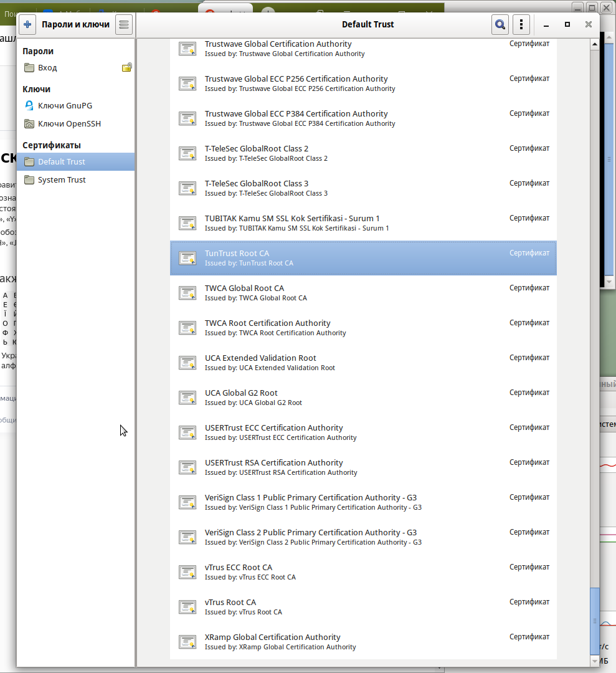Viewport: 616px width, 673px height.
Task: Select TUBITAK Kamu SM SSL Kok Sertifikasi title
Action: pos(292,219)
